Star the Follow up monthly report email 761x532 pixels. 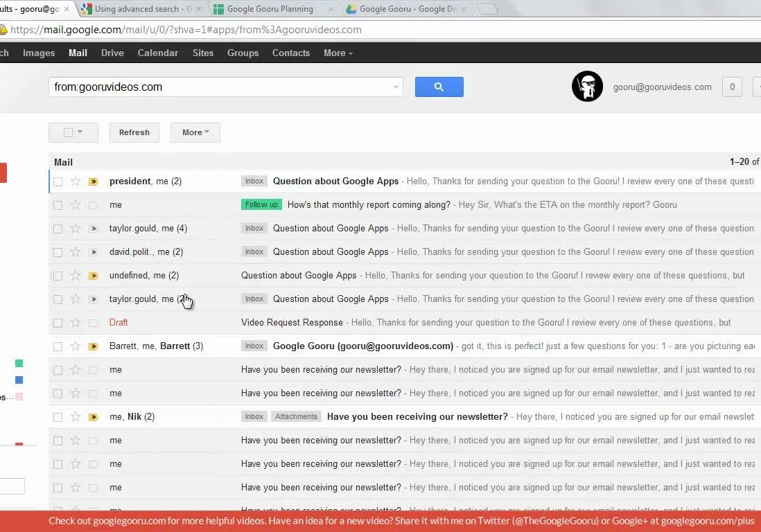click(76, 204)
